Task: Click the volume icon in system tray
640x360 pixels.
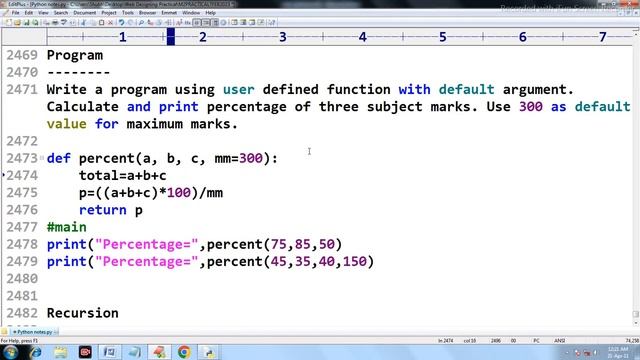Action: pos(596,352)
